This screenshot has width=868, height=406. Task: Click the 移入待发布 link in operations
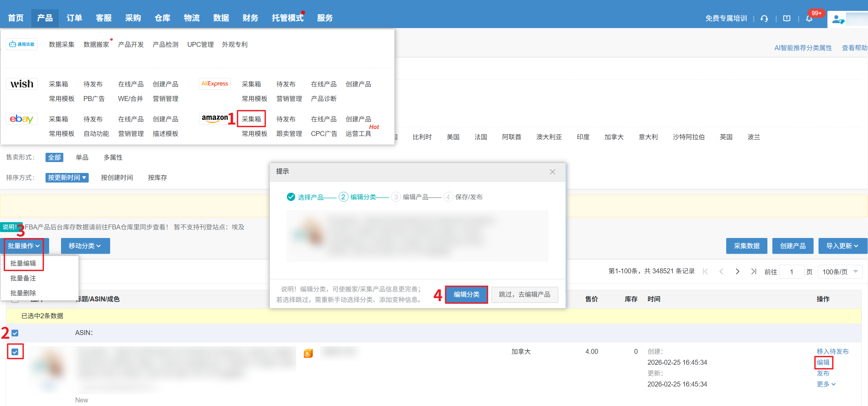coord(832,352)
